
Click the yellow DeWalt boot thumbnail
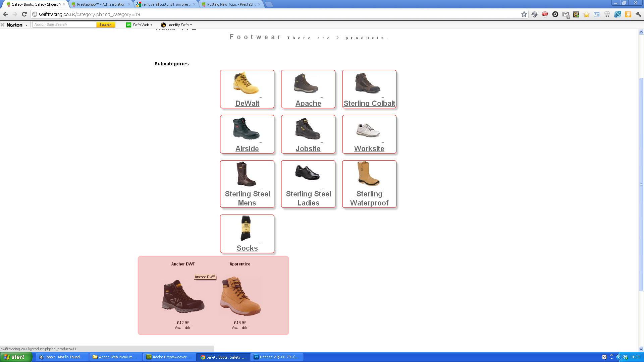(x=246, y=83)
